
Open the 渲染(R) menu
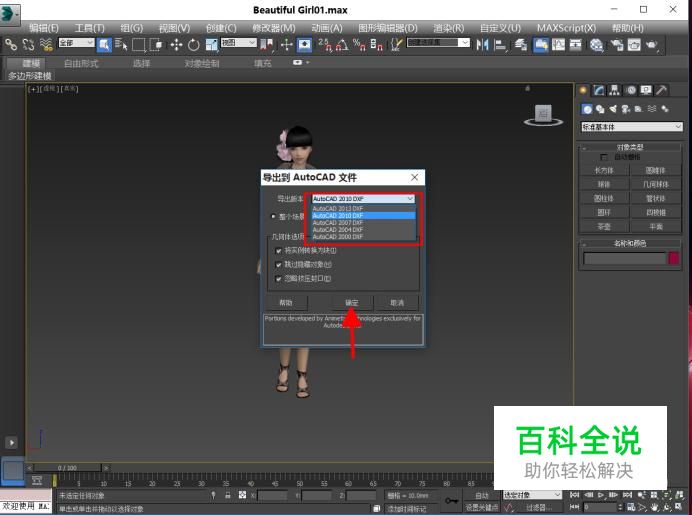pos(449,28)
